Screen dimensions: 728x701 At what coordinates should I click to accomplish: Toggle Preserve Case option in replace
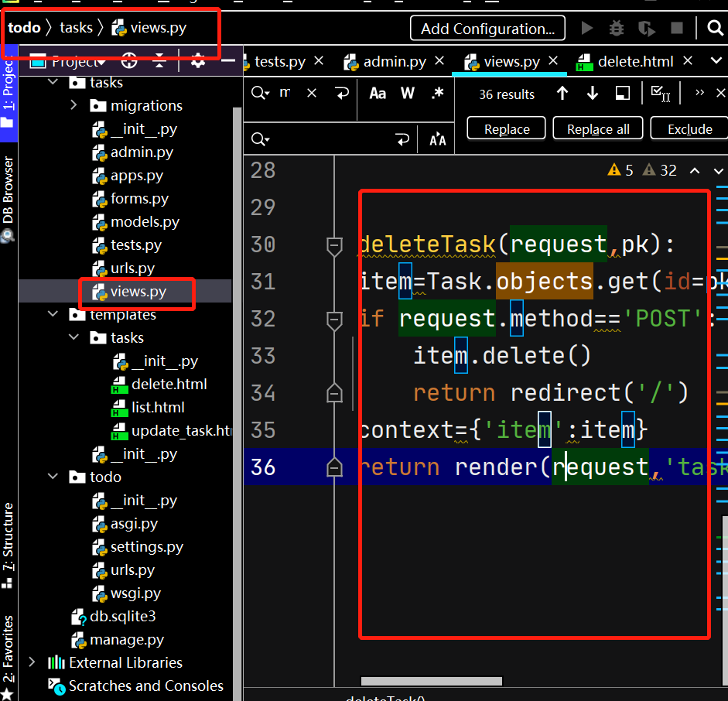click(x=437, y=139)
